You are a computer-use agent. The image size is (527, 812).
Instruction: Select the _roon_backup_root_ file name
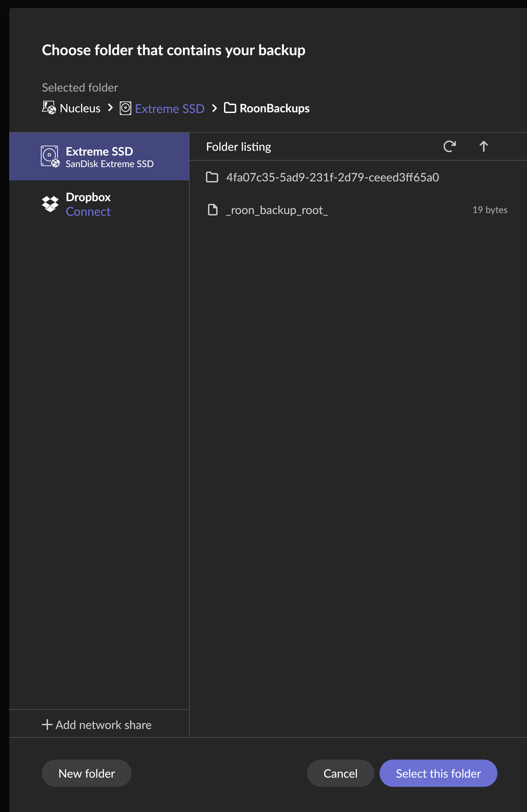coord(277,210)
